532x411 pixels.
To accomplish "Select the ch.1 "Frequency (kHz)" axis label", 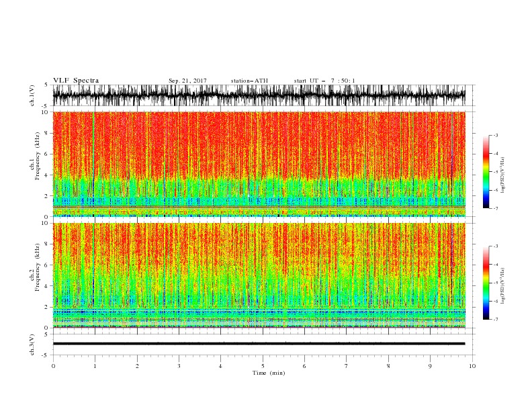I will pyautogui.click(x=37, y=156).
